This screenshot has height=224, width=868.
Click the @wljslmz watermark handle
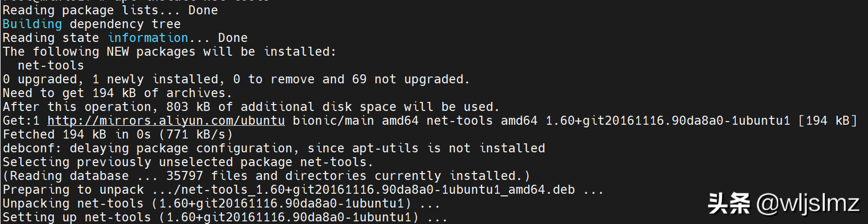[807, 204]
